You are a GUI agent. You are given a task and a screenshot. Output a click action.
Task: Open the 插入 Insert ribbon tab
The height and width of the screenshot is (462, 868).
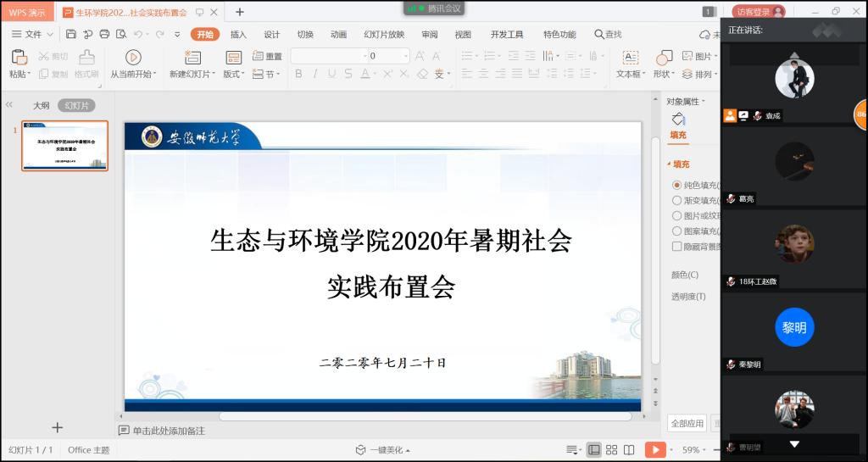[238, 34]
